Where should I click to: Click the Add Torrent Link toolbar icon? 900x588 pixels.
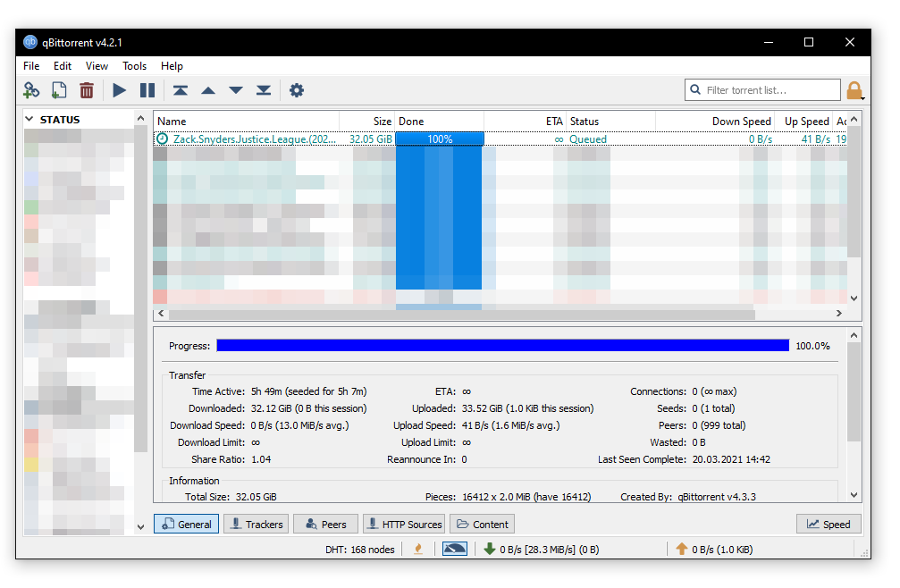(31, 90)
